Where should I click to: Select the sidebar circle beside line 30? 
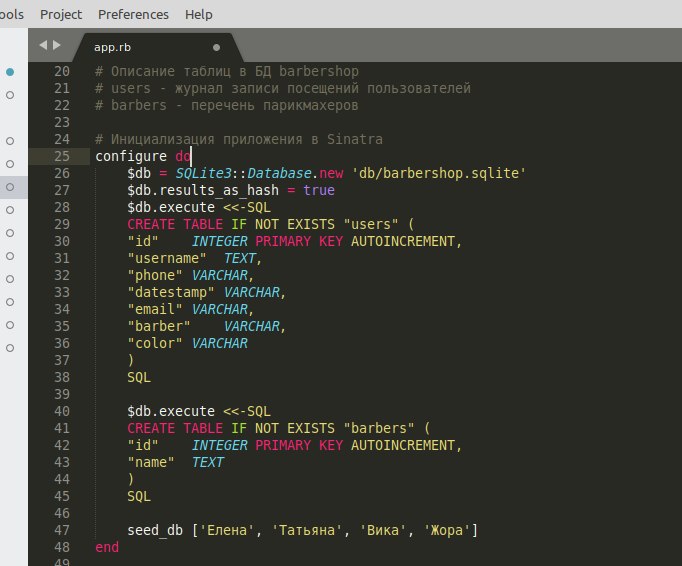click(10, 233)
